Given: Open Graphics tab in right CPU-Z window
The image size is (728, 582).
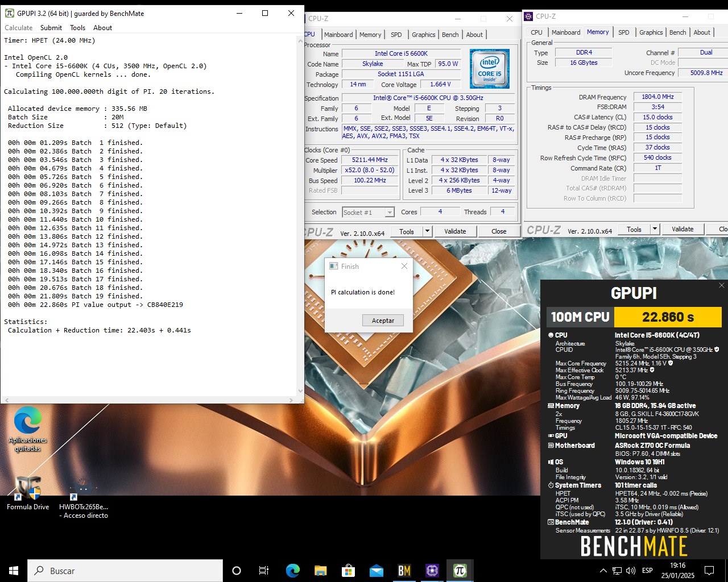Looking at the screenshot, I should click(651, 32).
